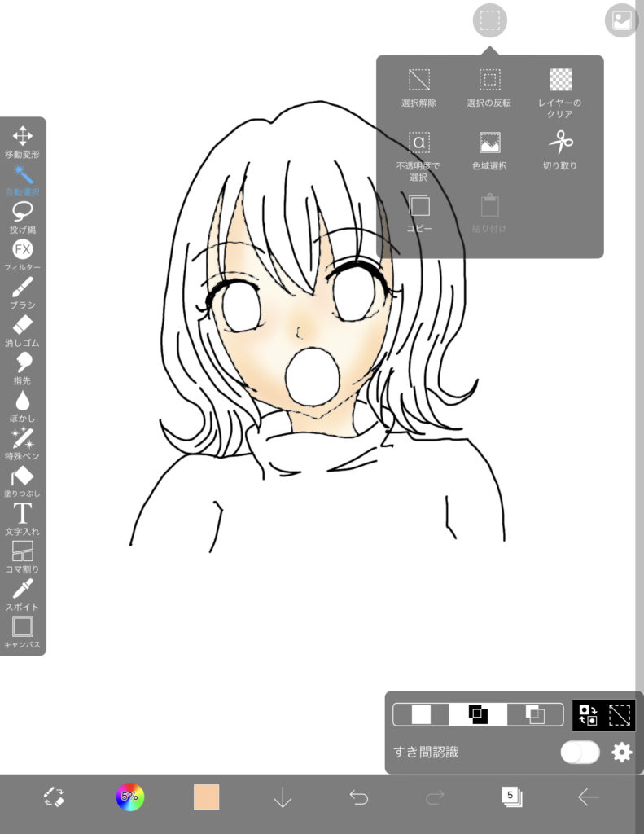Select the Smudge (指先) tool

tap(23, 367)
